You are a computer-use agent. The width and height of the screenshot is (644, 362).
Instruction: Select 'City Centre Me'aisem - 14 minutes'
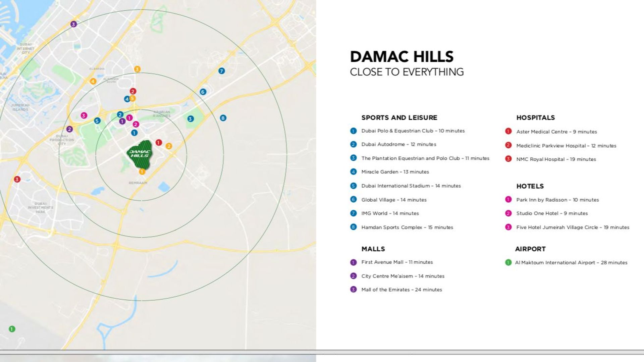(403, 276)
